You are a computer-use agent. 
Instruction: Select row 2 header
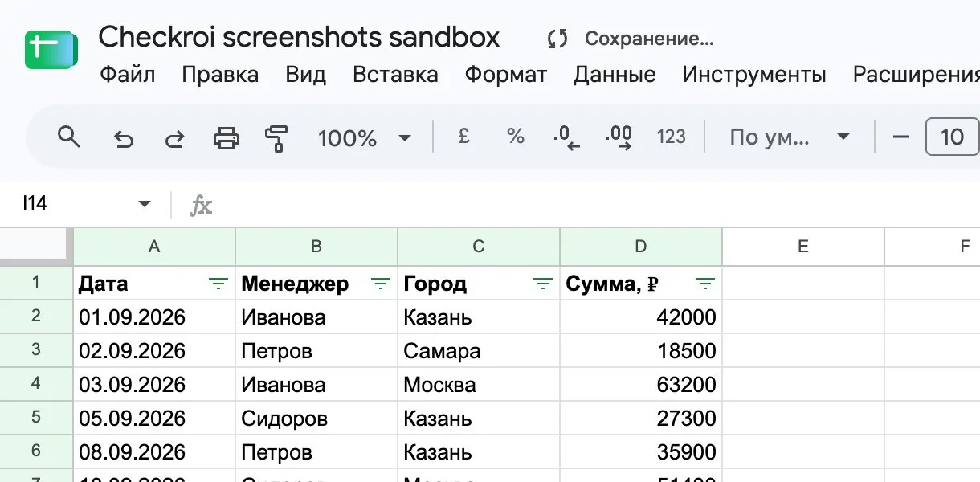tap(36, 317)
